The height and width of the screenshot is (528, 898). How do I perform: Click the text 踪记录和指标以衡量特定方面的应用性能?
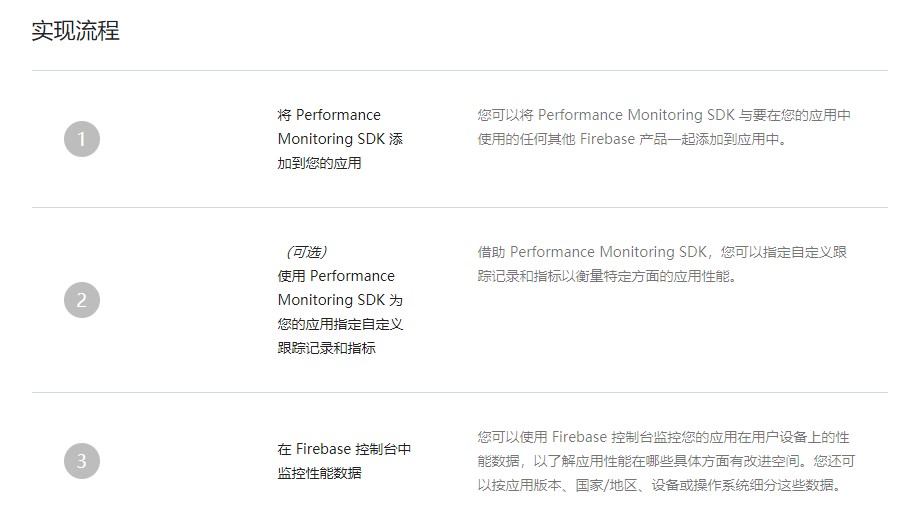point(607,276)
